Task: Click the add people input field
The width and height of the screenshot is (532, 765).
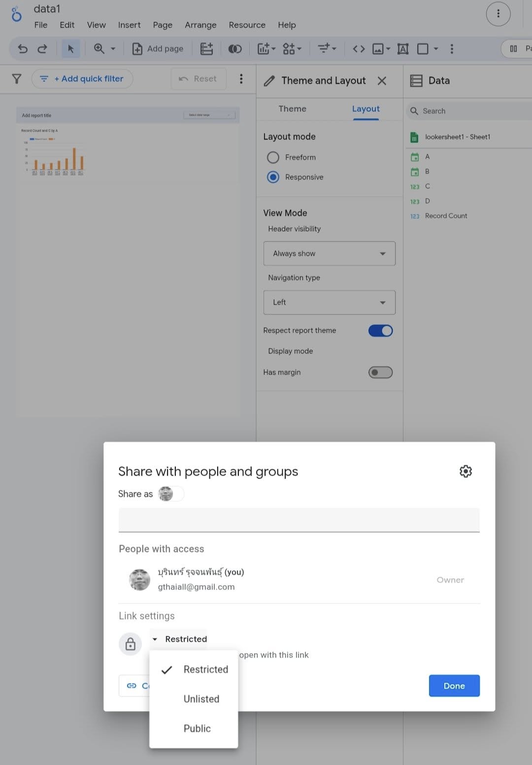Action: 299,520
